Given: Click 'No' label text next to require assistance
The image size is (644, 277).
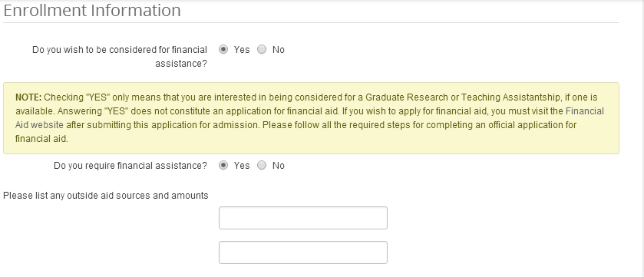Looking at the screenshot, I should pyautogui.click(x=278, y=166).
